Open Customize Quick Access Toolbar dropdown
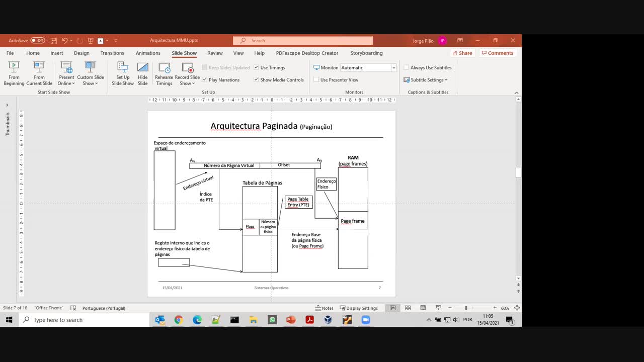Screen dimensions: 644x362 (x=116, y=41)
